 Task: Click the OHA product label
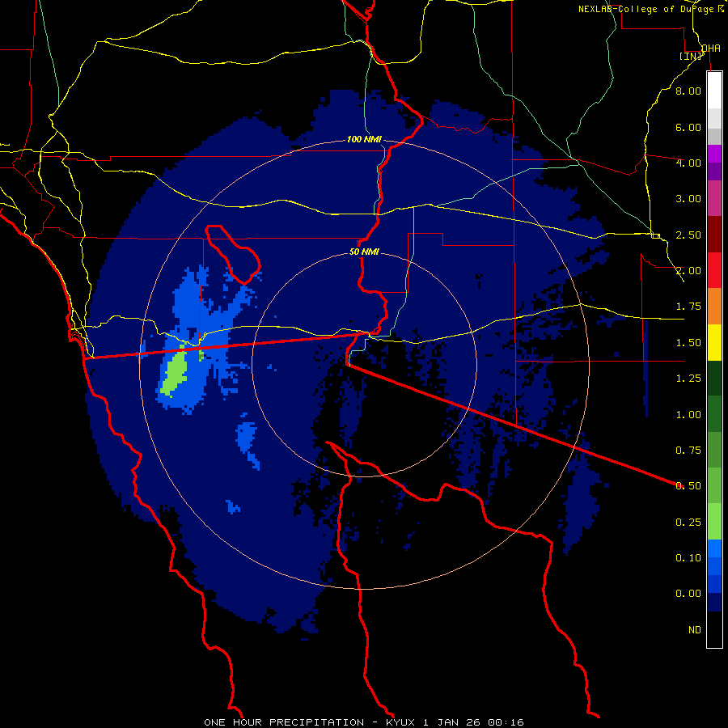pyautogui.click(x=711, y=48)
